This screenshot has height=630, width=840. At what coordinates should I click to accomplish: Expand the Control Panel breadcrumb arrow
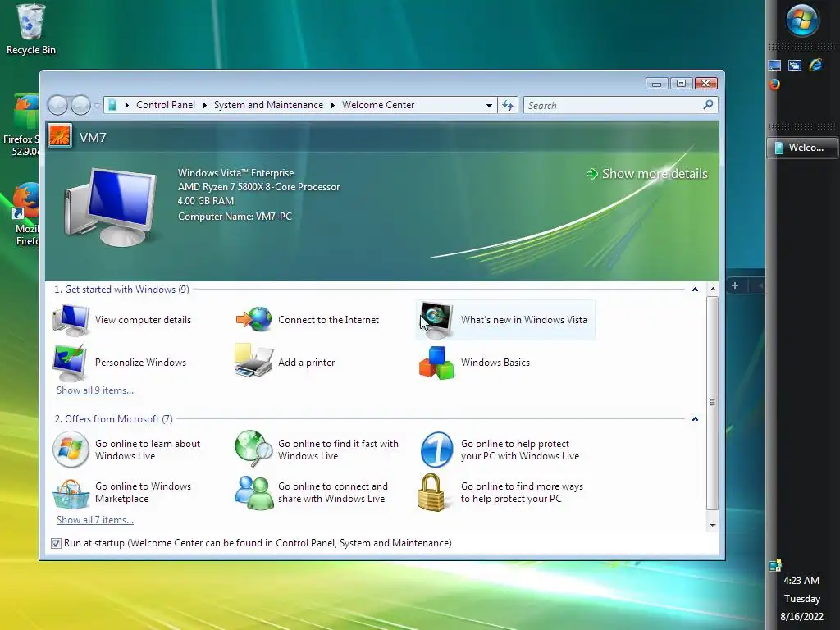pyautogui.click(x=204, y=106)
